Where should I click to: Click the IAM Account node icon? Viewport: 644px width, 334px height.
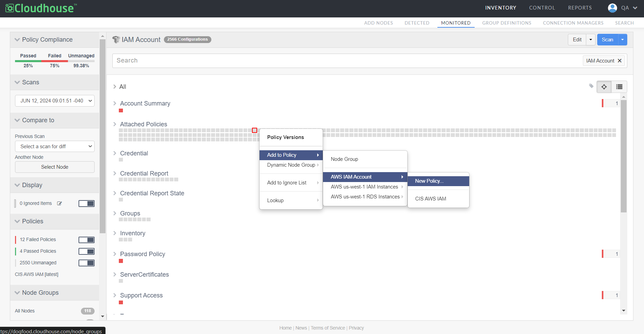(x=116, y=40)
